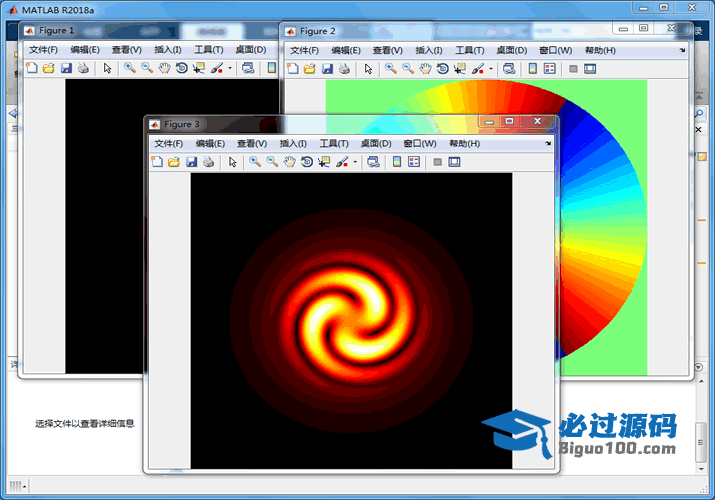Open the 帮助(H) menu in Figure 2

click(x=600, y=51)
